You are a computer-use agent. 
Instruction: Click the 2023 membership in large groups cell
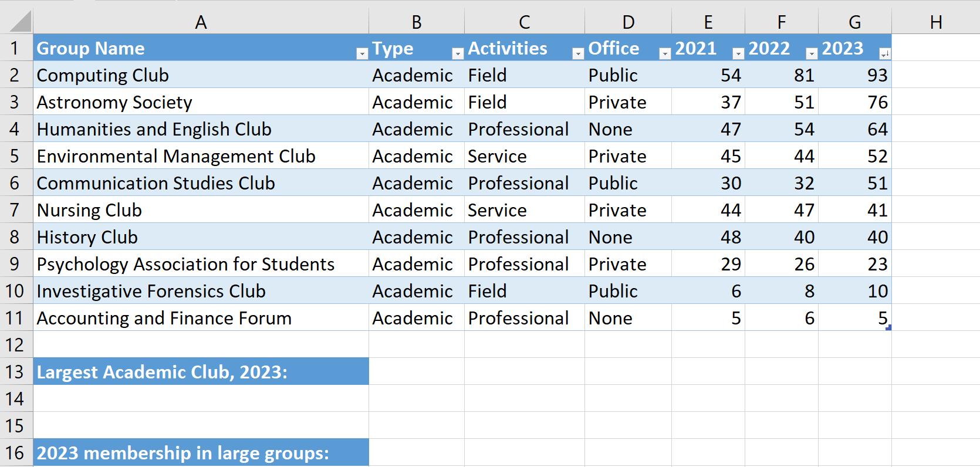201,453
